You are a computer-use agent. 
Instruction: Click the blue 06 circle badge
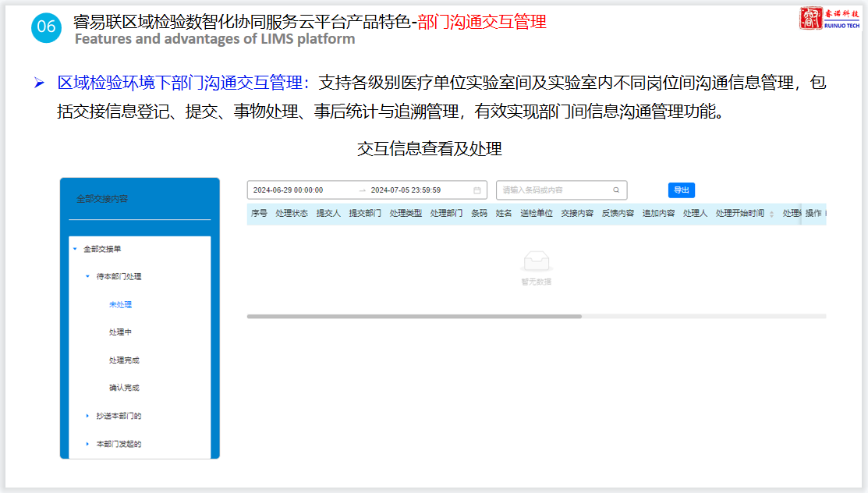click(46, 27)
